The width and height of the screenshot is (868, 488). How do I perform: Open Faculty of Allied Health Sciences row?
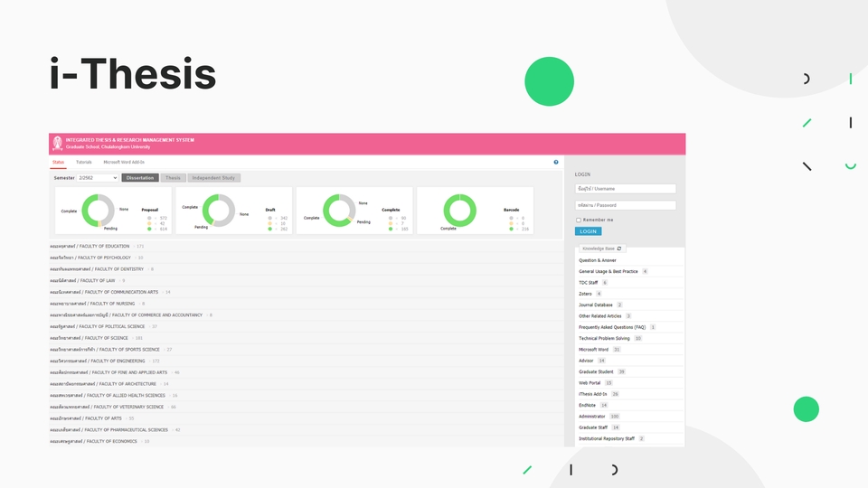click(307, 396)
